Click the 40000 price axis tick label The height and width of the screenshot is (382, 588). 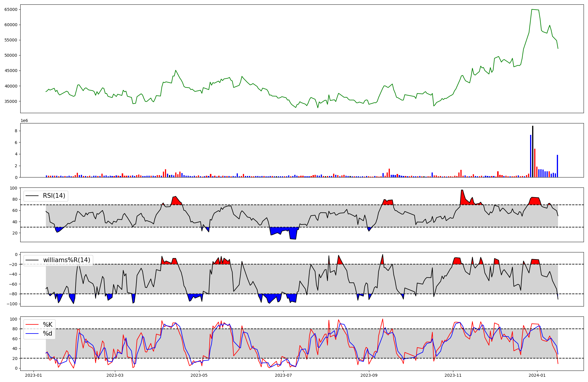11,86
